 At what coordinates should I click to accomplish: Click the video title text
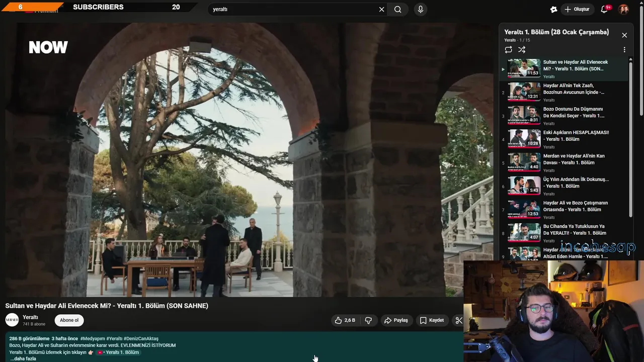[107, 306]
